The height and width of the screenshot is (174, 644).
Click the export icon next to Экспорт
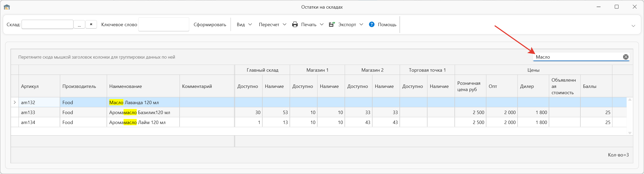pos(332,24)
